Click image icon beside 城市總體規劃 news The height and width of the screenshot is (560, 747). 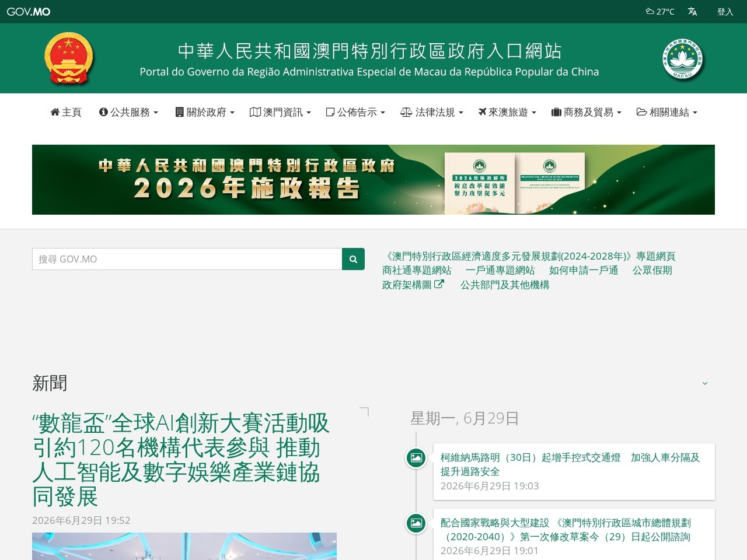click(x=416, y=523)
